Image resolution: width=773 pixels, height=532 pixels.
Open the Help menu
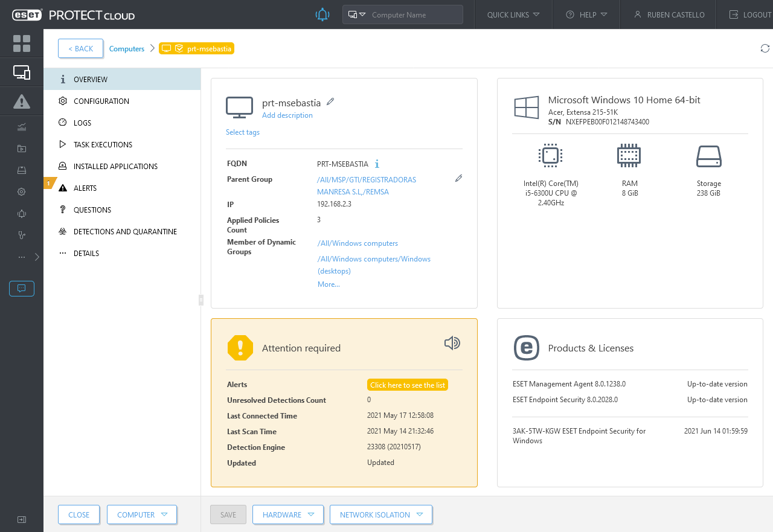point(586,14)
